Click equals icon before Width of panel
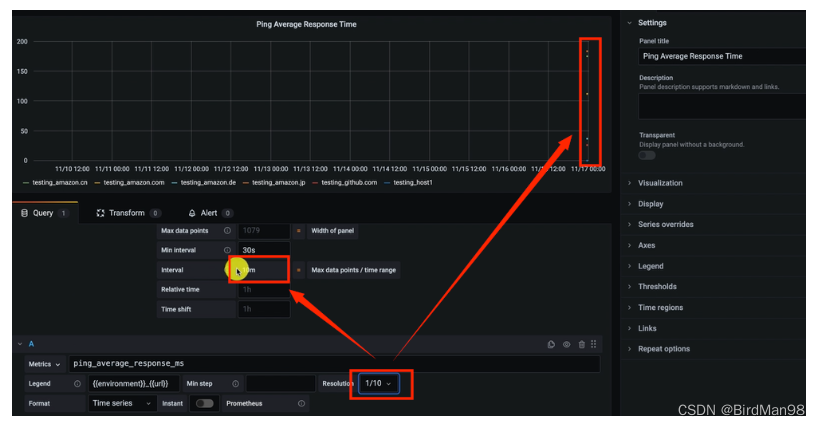 pos(298,230)
